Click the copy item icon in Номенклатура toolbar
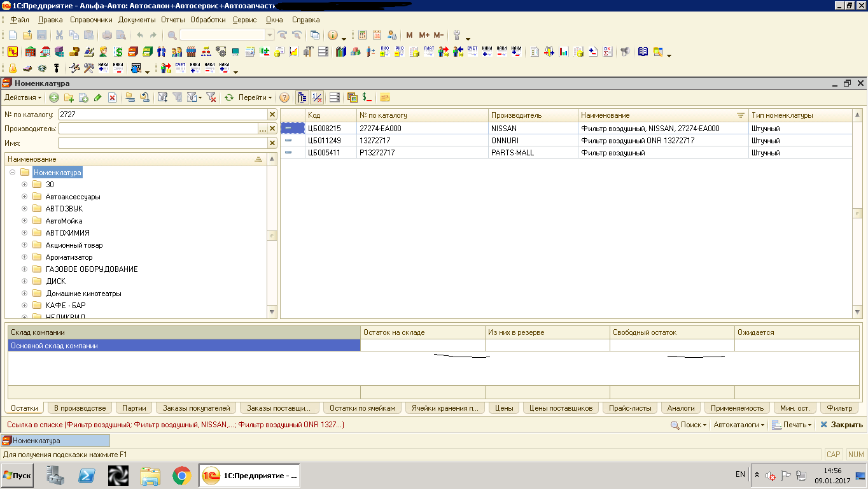This screenshot has height=489, width=868. 83,97
